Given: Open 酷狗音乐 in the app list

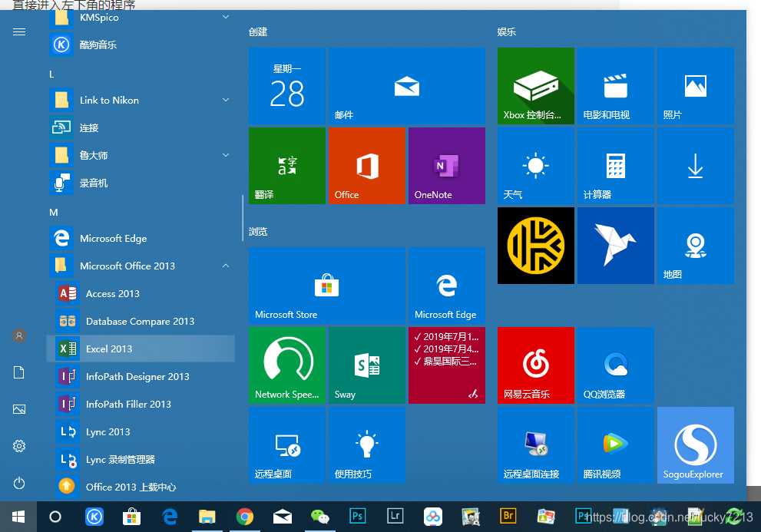Looking at the screenshot, I should (x=141, y=45).
